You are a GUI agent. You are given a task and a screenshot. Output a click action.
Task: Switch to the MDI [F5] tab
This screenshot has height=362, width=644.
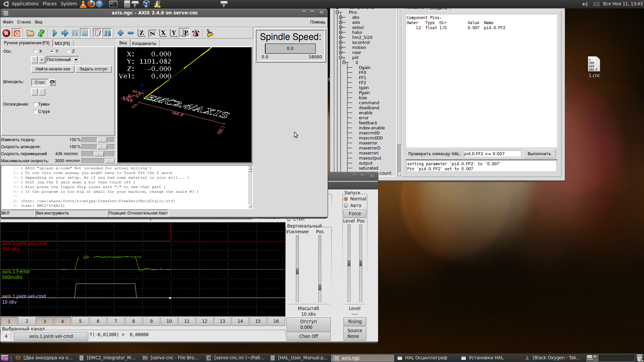point(62,44)
